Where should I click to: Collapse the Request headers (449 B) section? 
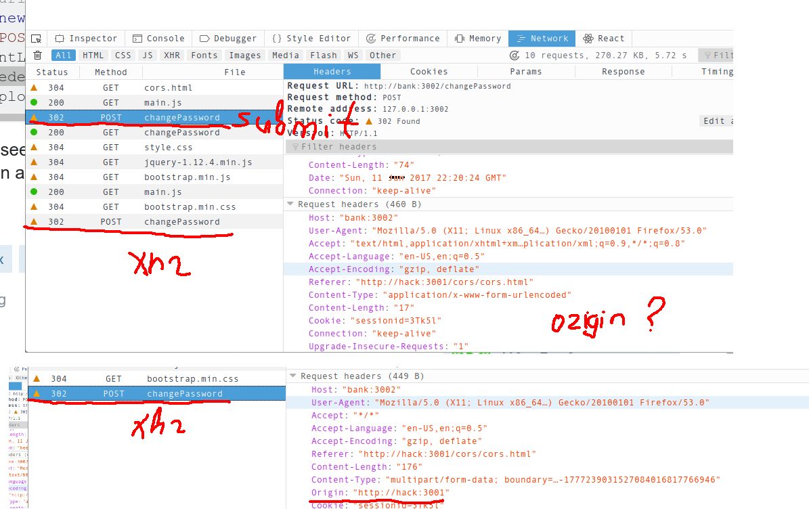tap(293, 376)
